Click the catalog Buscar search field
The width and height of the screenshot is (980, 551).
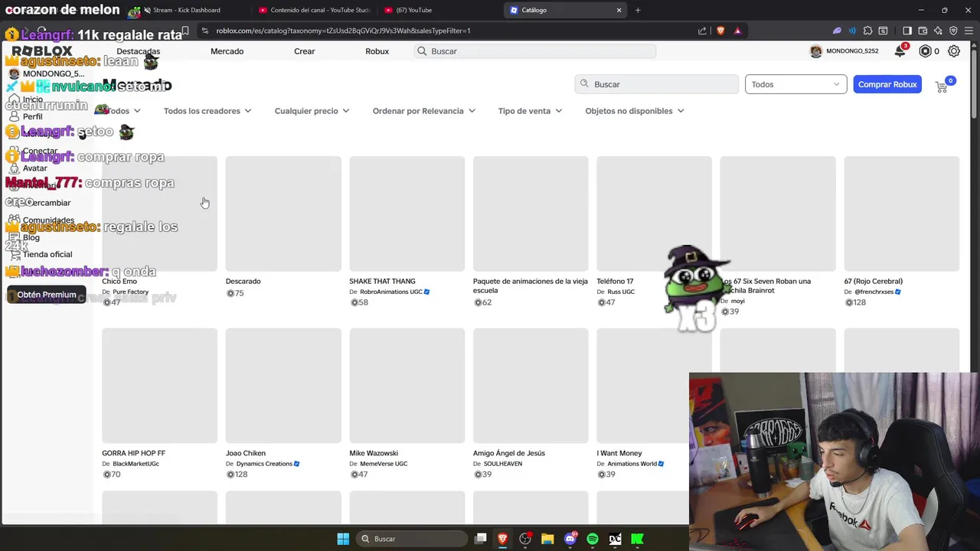click(x=656, y=84)
